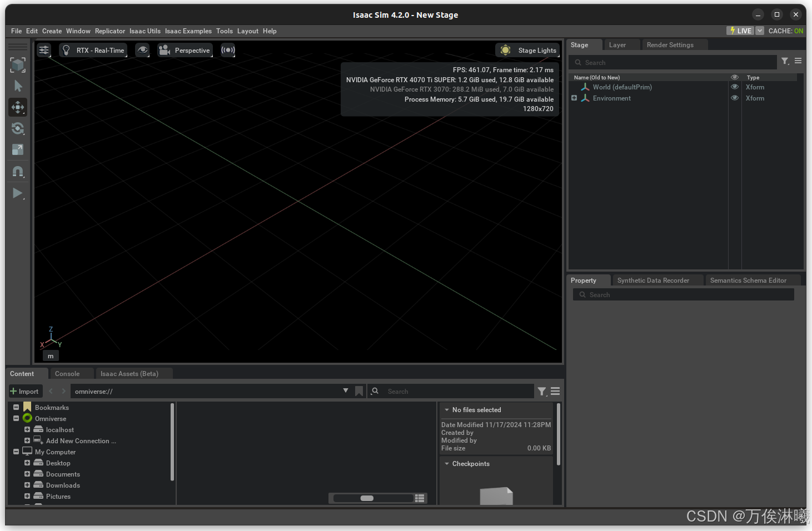
Task: Click the viewport streaming/audio icon
Action: 228,50
